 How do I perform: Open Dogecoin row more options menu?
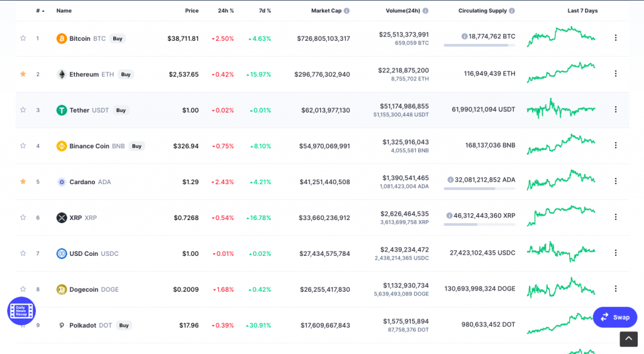pyautogui.click(x=615, y=289)
